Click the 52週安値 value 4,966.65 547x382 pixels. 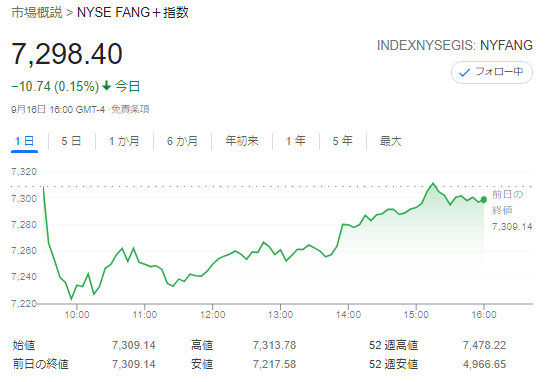[x=484, y=364]
